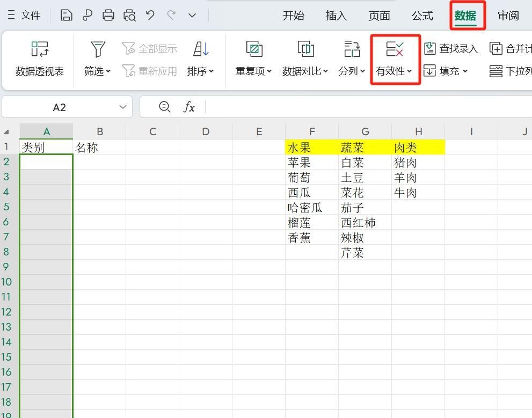Screen dimensions: 532x418
Task: Expand the 排序 dropdown arrow
Action: pyautogui.click(x=211, y=71)
